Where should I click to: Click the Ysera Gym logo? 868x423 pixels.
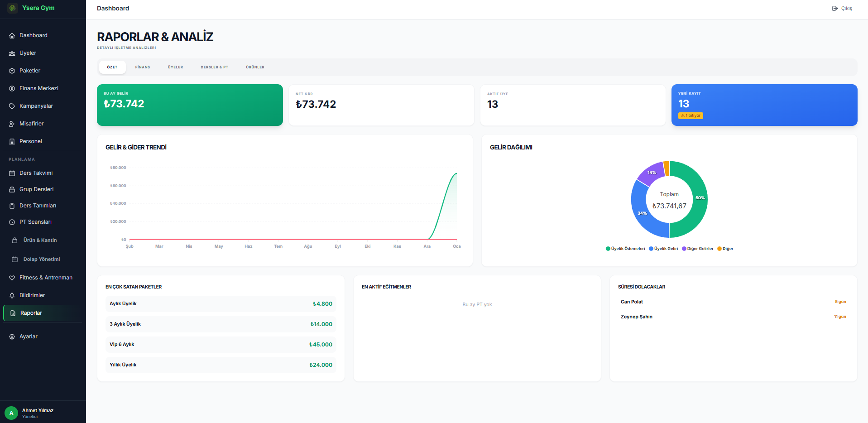13,8
